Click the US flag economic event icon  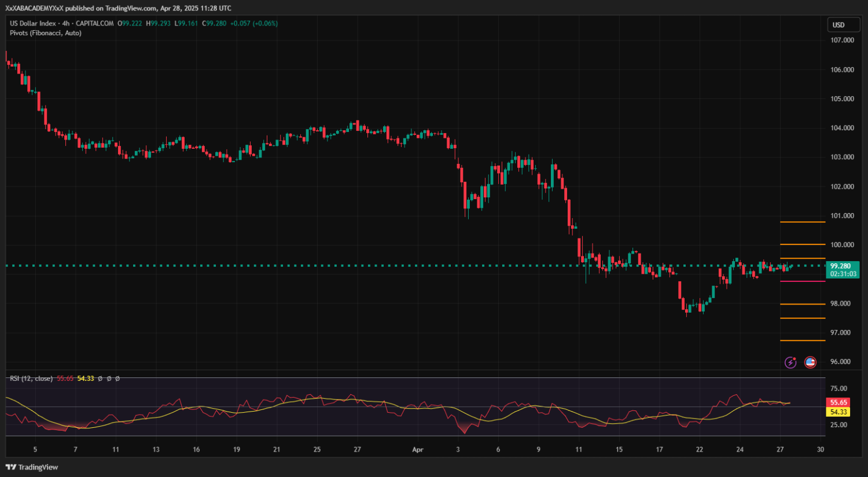click(x=810, y=362)
